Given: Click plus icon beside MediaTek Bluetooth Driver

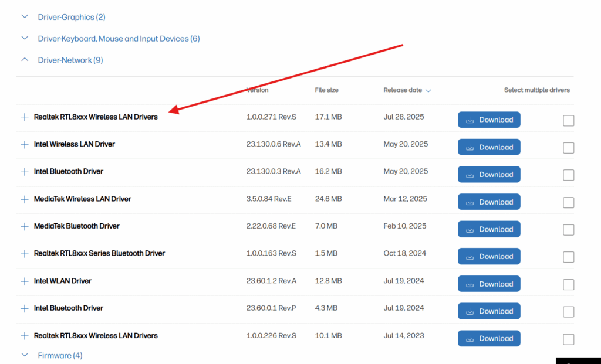Looking at the screenshot, I should pos(24,226).
